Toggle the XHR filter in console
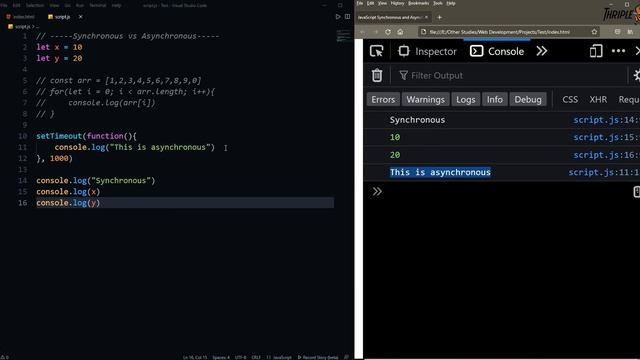The height and width of the screenshot is (360, 640). coord(598,100)
